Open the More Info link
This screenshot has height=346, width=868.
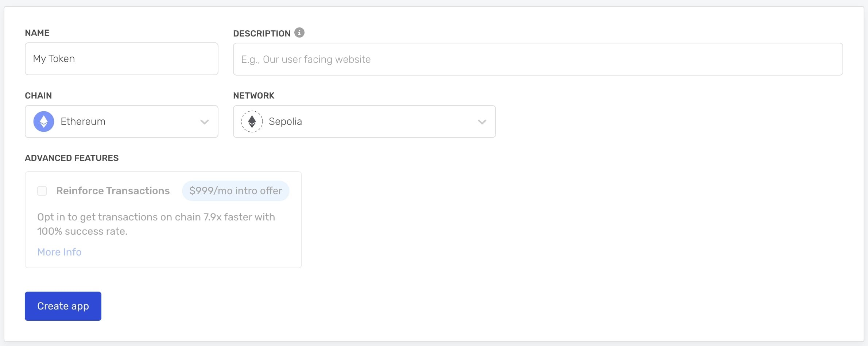click(59, 252)
